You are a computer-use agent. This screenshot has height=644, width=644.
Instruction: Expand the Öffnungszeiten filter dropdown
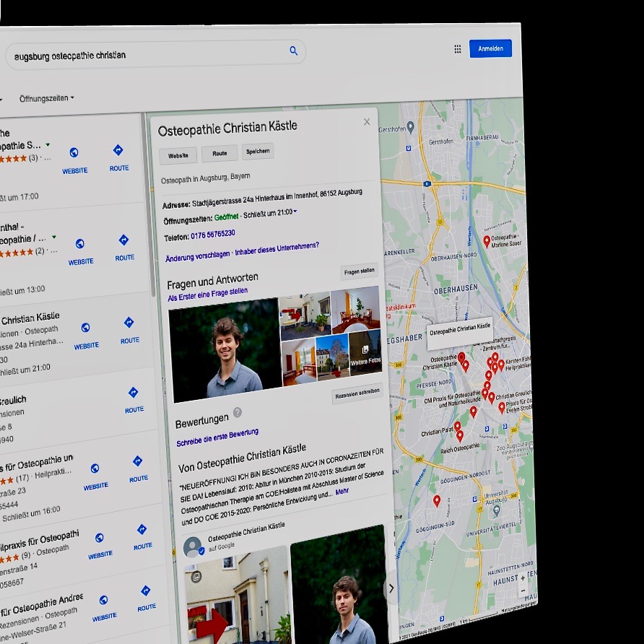pos(46,98)
